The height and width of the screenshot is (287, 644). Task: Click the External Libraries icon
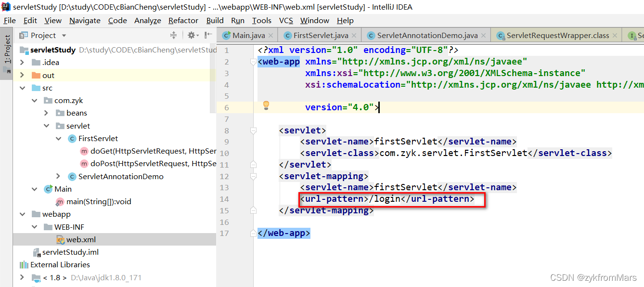click(24, 265)
